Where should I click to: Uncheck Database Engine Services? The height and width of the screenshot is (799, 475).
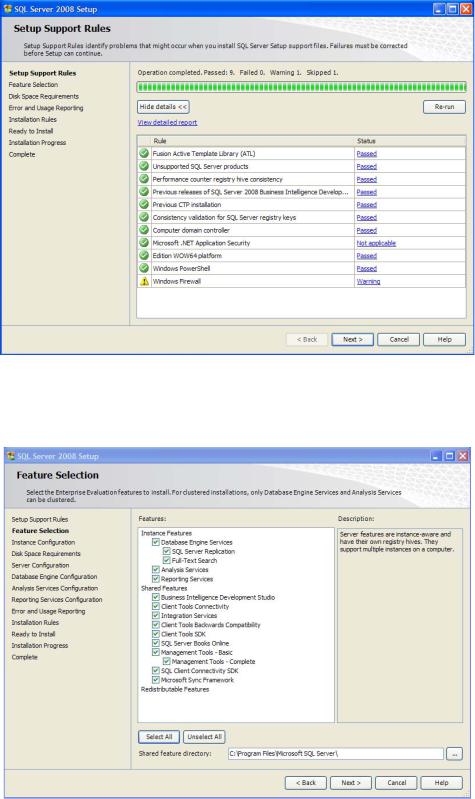tap(156, 542)
